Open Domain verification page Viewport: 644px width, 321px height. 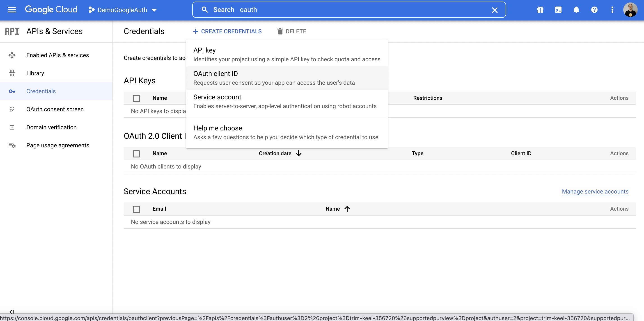pyautogui.click(x=51, y=127)
